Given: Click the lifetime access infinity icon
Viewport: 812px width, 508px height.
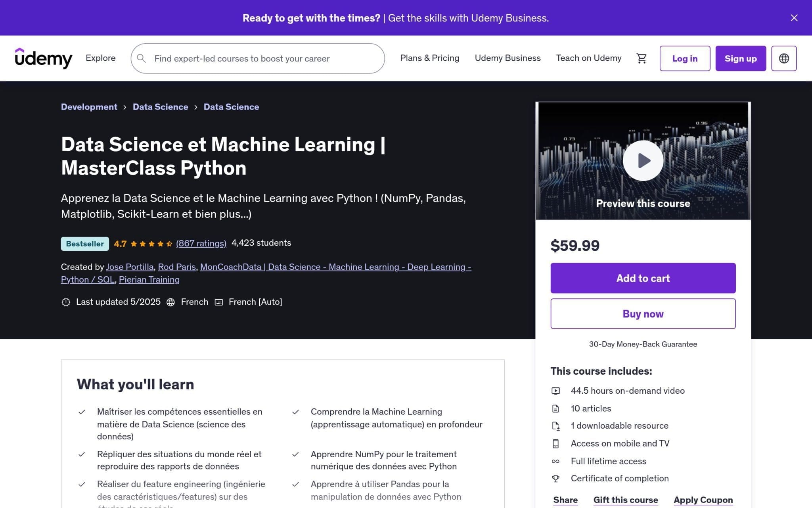Looking at the screenshot, I should 555,461.
